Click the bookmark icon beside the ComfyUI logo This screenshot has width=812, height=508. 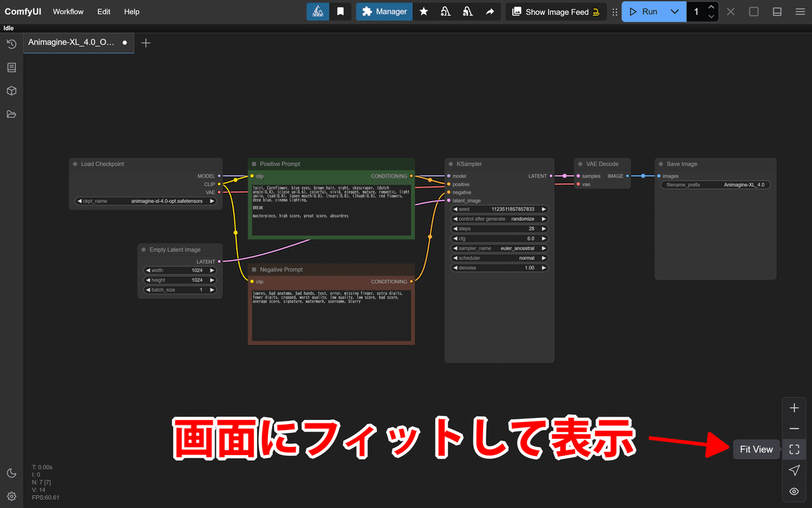(x=340, y=12)
